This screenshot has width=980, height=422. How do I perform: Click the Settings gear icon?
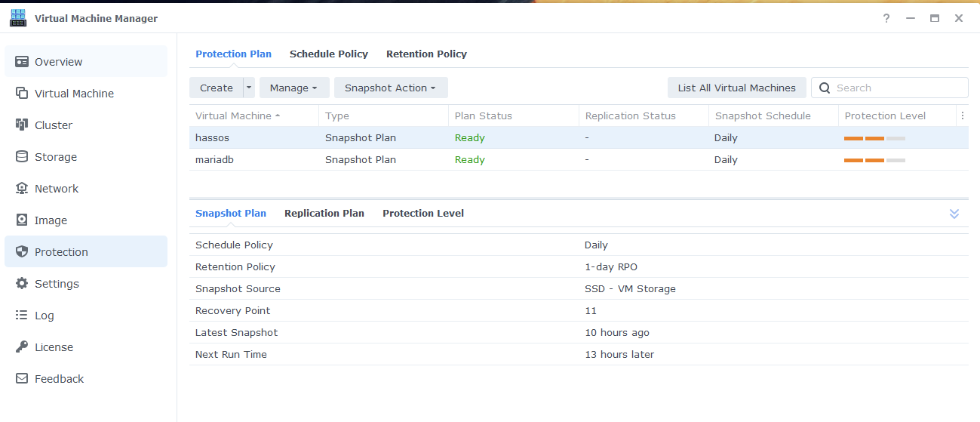point(22,284)
